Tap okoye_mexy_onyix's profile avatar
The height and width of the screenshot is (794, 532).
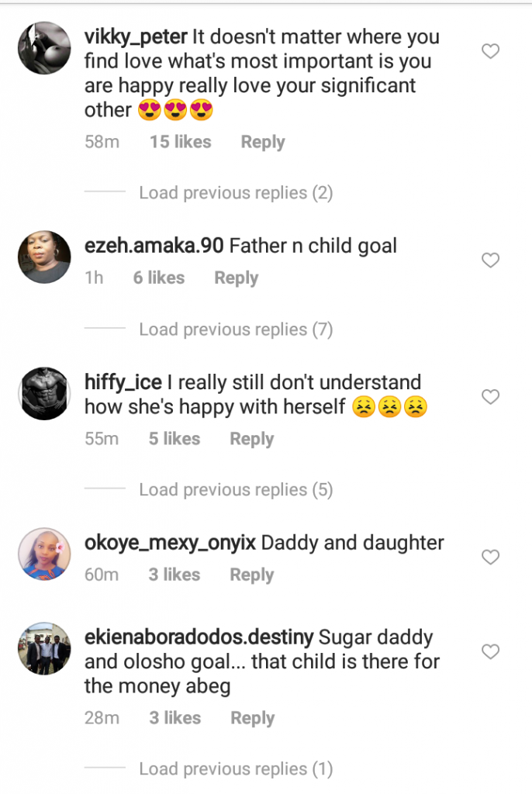(44, 554)
